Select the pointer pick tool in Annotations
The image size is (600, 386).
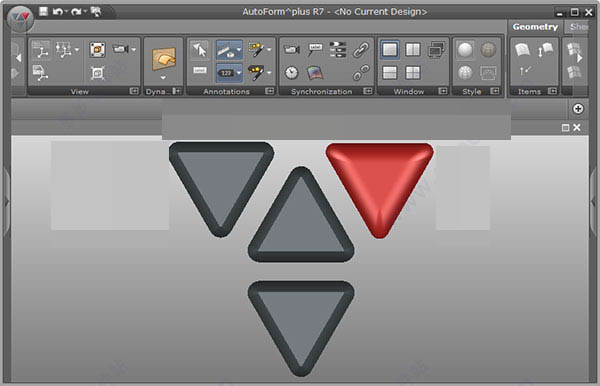pyautogui.click(x=200, y=50)
